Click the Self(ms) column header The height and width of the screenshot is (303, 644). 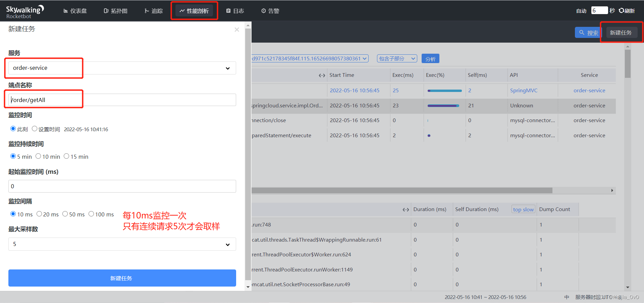point(477,75)
